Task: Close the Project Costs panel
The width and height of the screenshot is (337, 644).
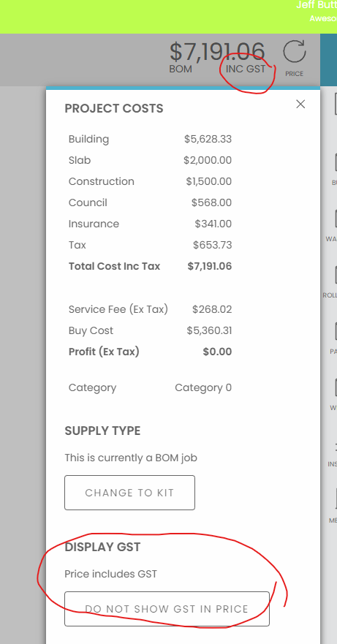Action: pos(301,105)
